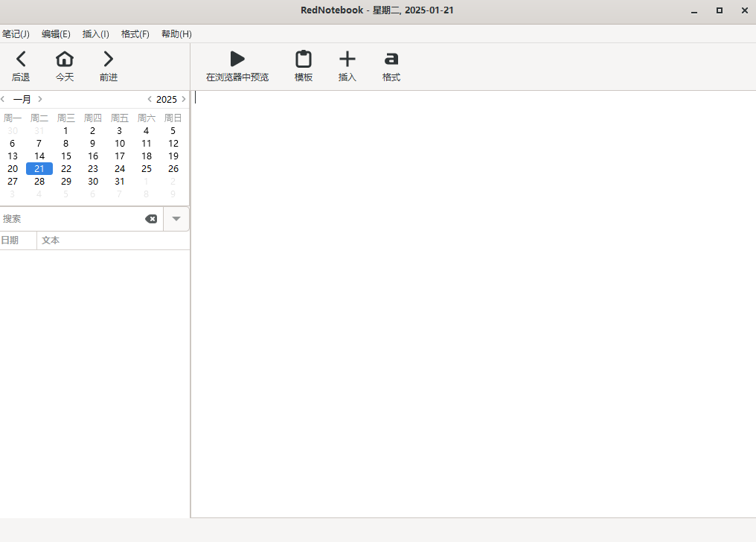
Task: Switch calendar to next year after 2025
Action: coord(184,99)
